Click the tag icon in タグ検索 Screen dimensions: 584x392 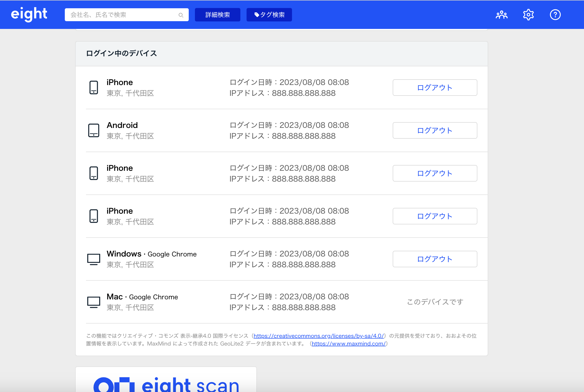click(x=257, y=15)
